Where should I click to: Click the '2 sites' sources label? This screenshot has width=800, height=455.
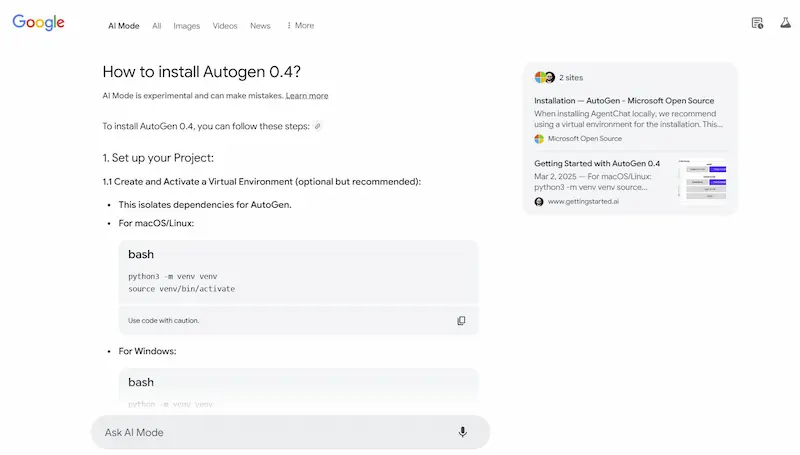[x=571, y=78]
